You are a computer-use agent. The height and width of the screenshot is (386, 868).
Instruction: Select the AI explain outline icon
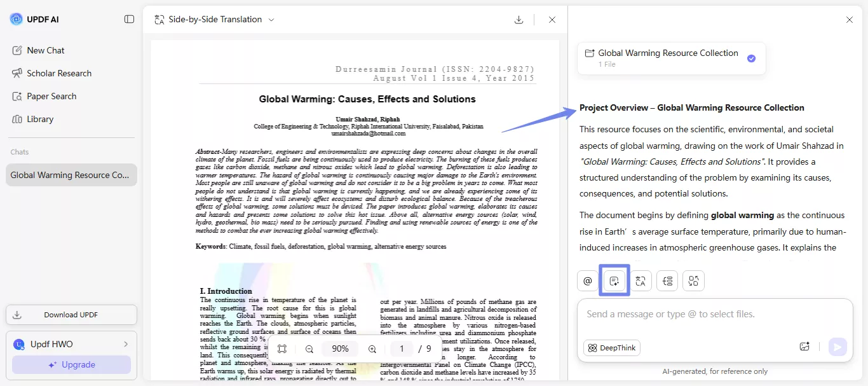point(667,280)
